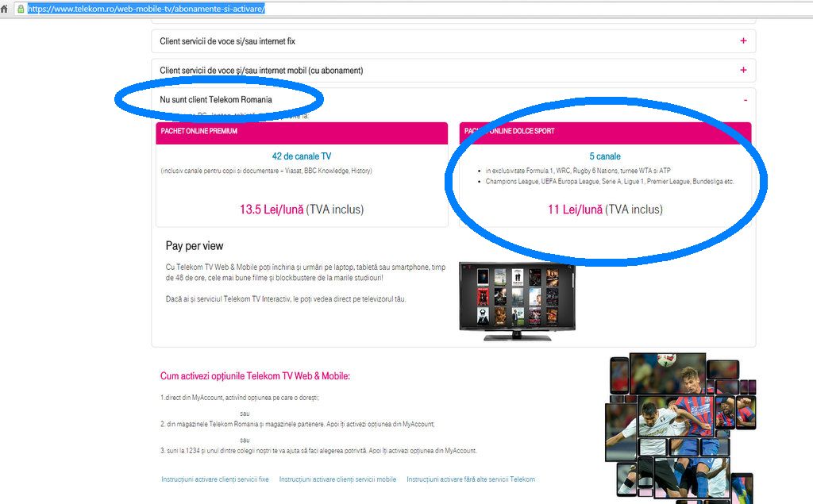Image resolution: width=813 pixels, height=504 pixels.
Task: Open Instrucțiuni activare clienți servicii mobile link
Action: coord(337,479)
